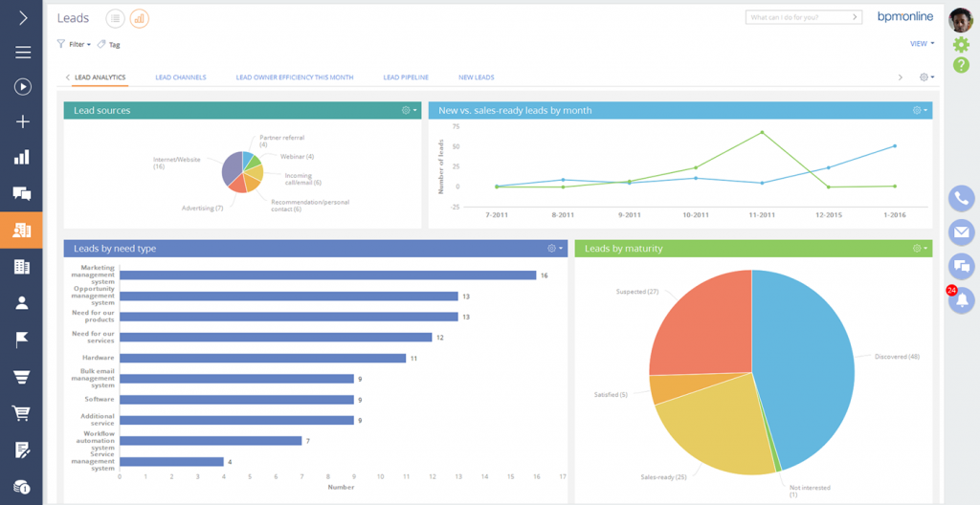Click the run process play icon
The height and width of the screenshot is (505, 980).
tap(22, 87)
